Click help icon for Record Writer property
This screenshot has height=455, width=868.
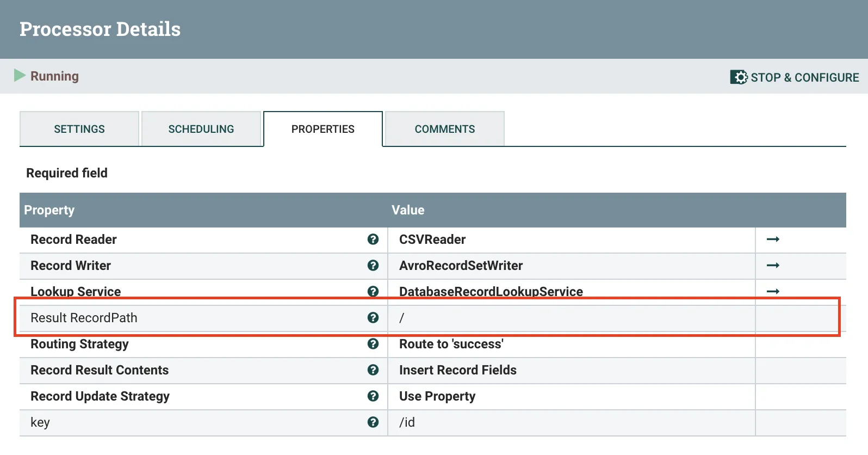(x=373, y=266)
